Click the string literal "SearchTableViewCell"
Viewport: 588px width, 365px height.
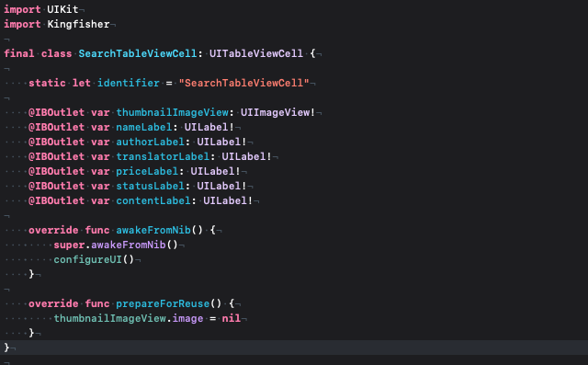coord(243,83)
